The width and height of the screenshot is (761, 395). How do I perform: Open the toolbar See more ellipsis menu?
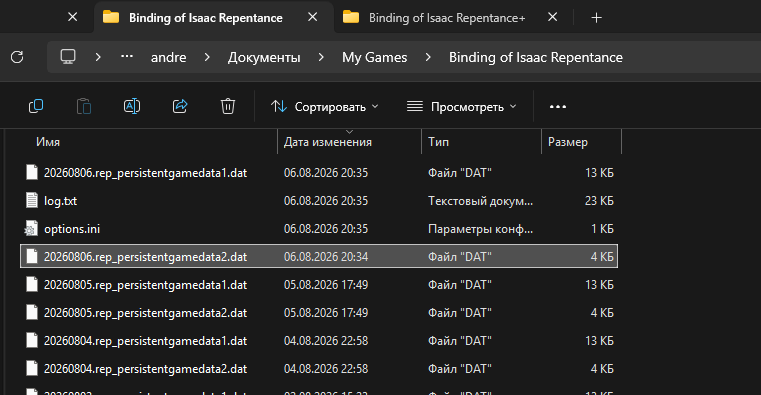[558, 107]
